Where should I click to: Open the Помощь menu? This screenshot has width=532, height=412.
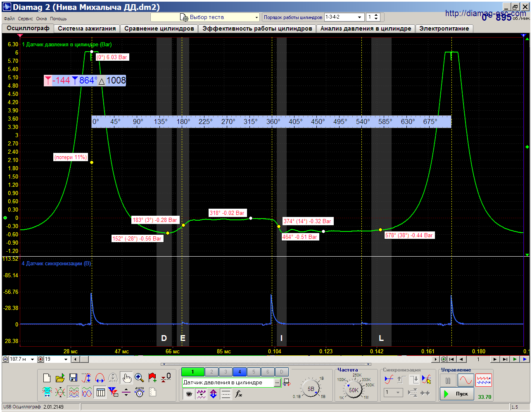click(x=58, y=19)
